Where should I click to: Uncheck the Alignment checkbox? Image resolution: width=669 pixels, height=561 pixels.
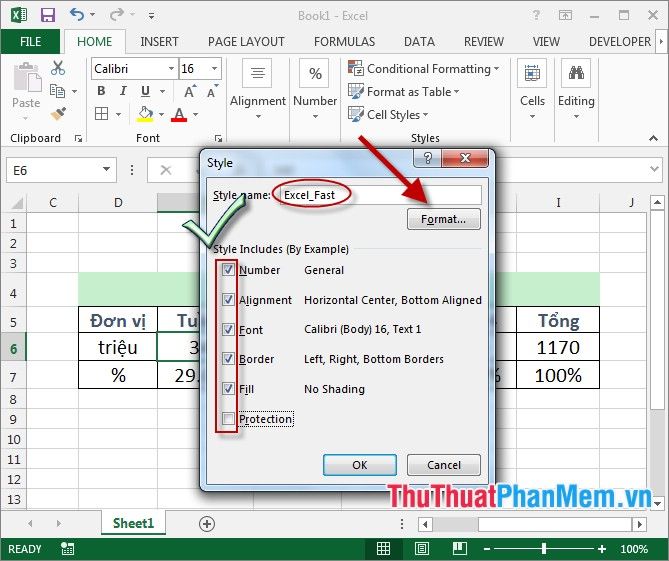pos(228,299)
